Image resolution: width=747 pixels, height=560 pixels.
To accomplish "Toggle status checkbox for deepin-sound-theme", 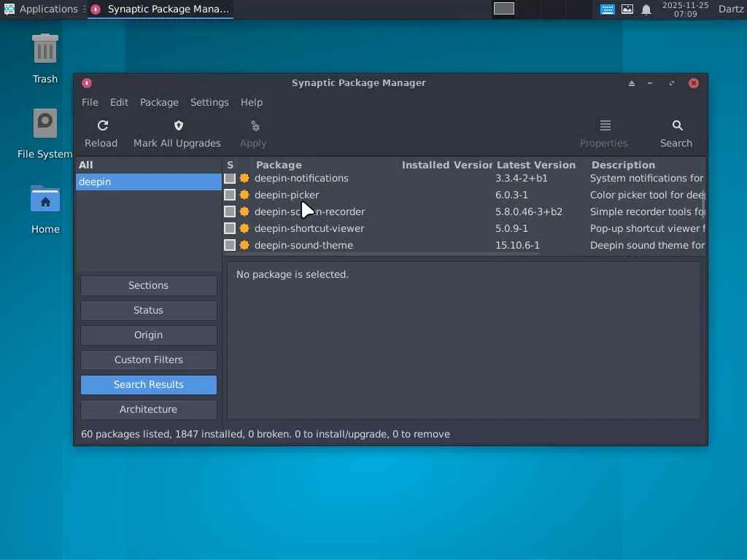I will (230, 245).
